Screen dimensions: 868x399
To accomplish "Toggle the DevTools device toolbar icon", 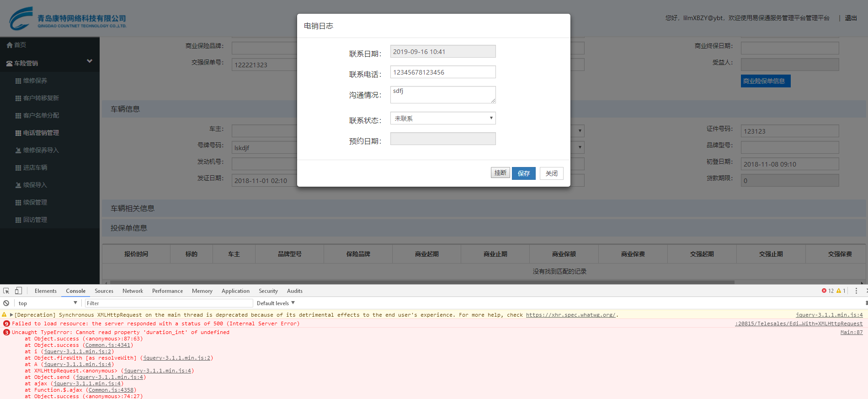I will [x=18, y=291].
